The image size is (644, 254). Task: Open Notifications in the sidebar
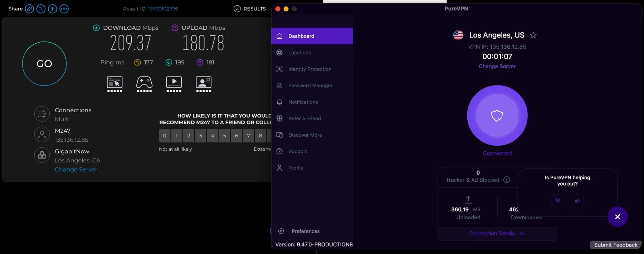(x=312, y=102)
